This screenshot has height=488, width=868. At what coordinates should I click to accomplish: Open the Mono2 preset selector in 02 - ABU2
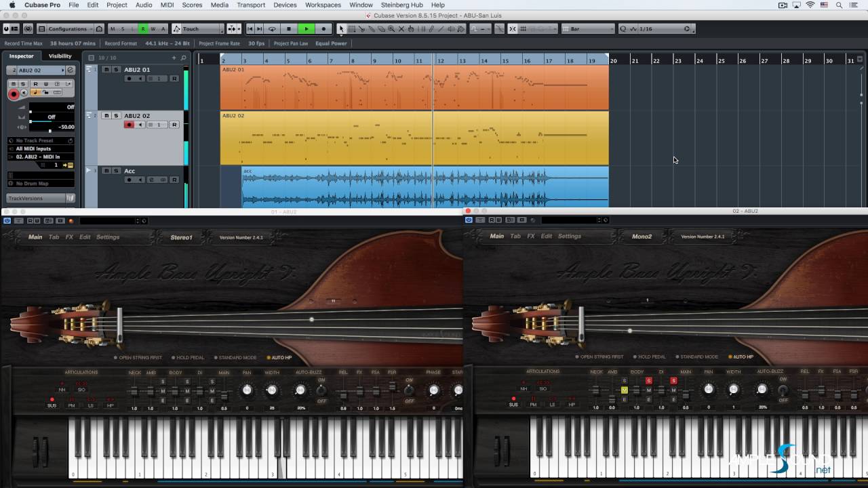click(x=642, y=237)
